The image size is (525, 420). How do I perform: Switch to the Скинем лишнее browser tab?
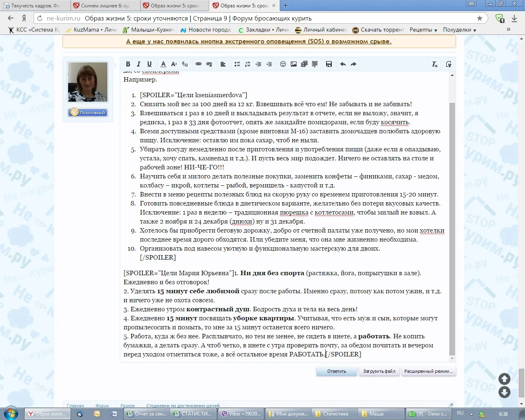click(105, 6)
